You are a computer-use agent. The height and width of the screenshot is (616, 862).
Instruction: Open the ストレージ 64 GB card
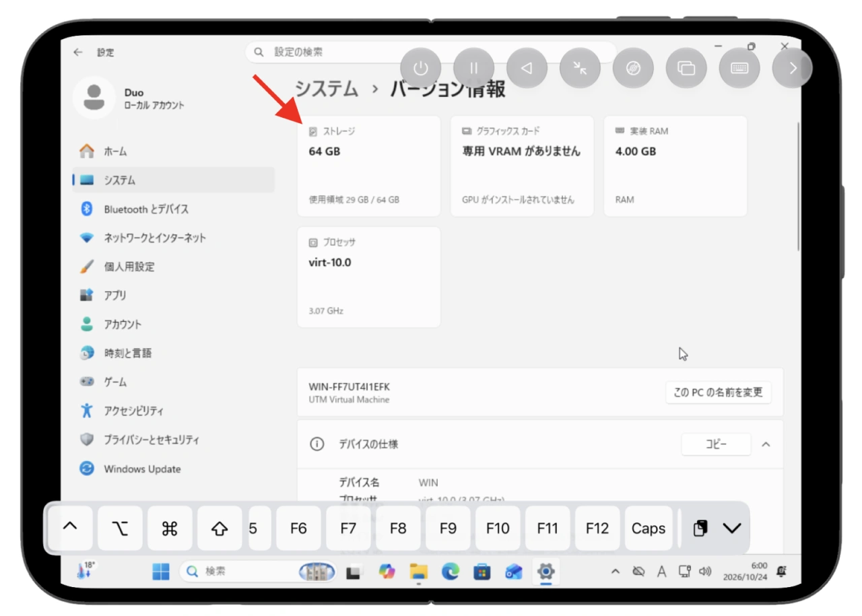[x=369, y=166]
